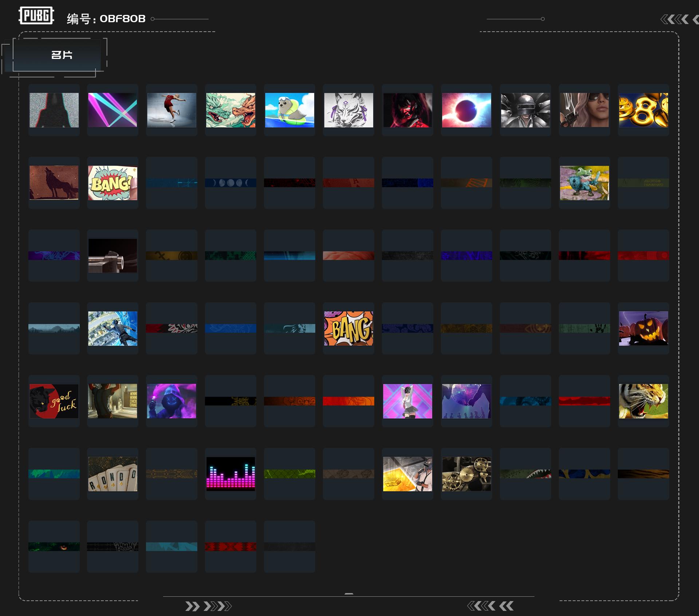Choose the golden 8 coins nameplate
The height and width of the screenshot is (616, 699).
click(x=643, y=110)
